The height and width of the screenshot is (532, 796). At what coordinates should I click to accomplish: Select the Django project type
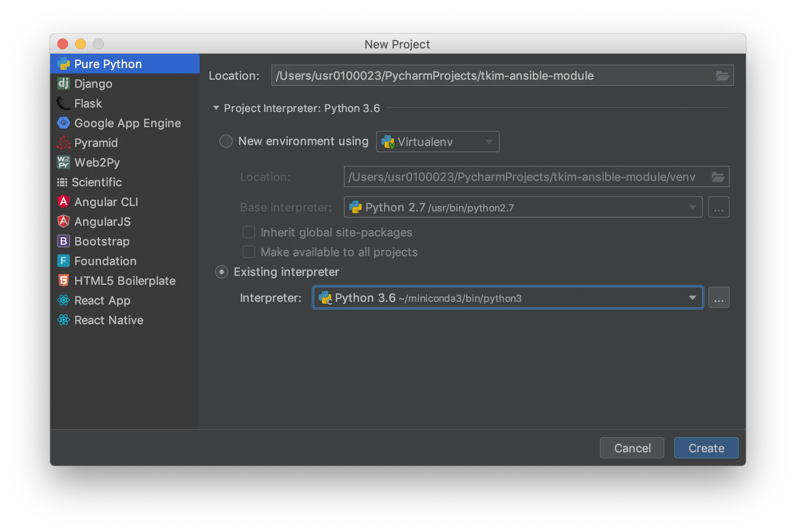click(125, 84)
